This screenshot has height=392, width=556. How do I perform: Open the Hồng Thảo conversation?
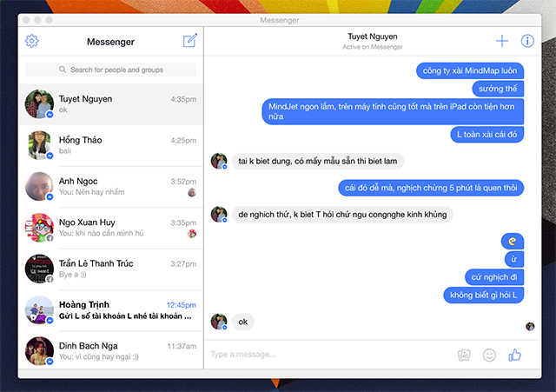click(x=110, y=145)
